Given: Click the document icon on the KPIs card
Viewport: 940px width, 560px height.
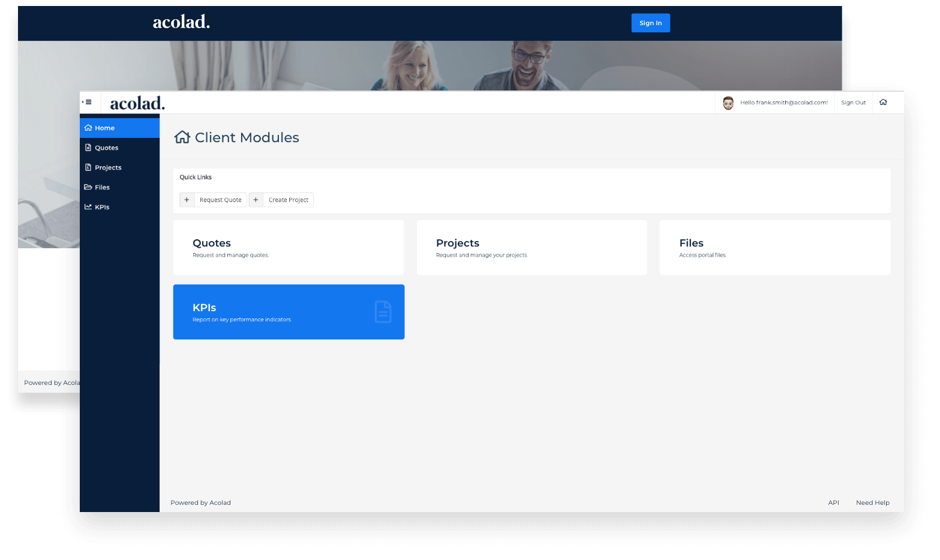Looking at the screenshot, I should (383, 311).
